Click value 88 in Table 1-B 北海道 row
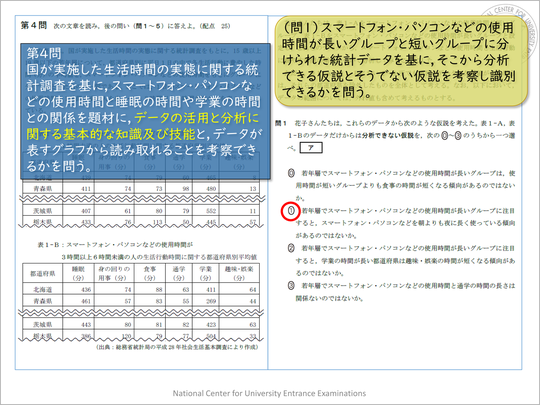The width and height of the screenshot is (540, 405). click(x=158, y=290)
